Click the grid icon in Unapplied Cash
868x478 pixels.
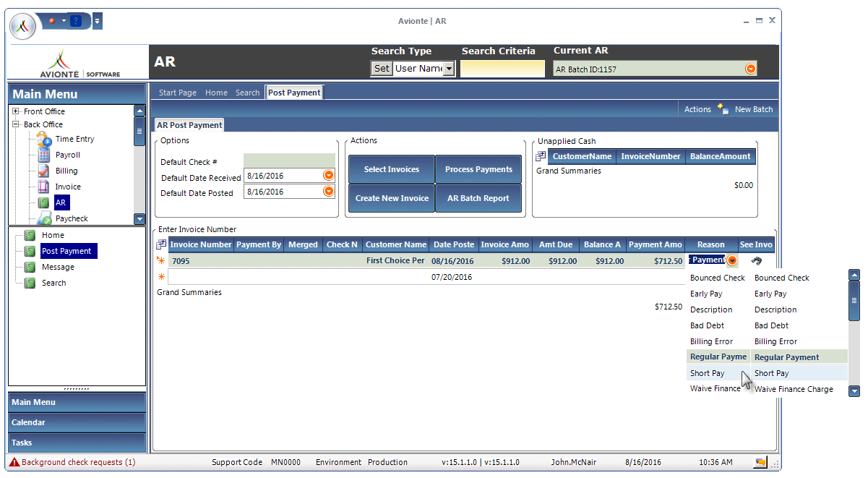(x=541, y=156)
